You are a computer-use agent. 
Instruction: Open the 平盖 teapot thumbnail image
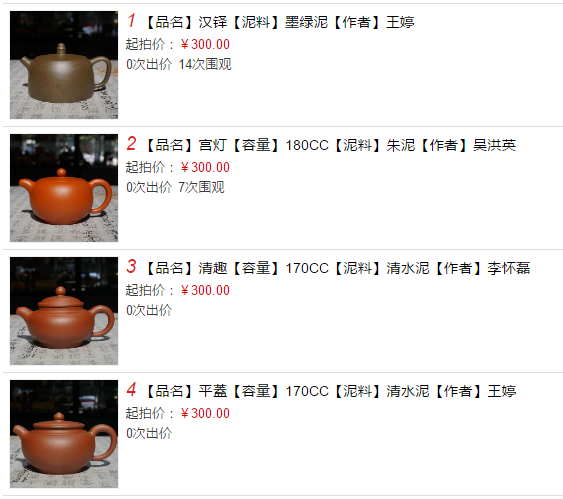pyautogui.click(x=64, y=434)
